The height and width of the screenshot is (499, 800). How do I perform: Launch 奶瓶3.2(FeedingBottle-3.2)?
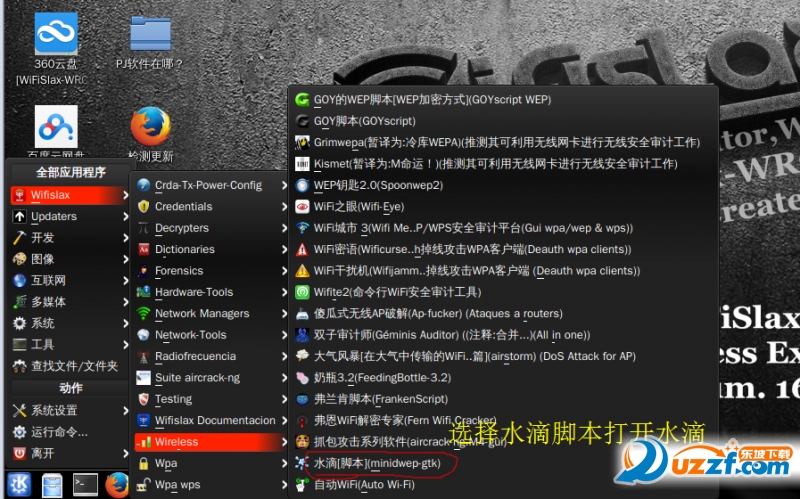503,378
